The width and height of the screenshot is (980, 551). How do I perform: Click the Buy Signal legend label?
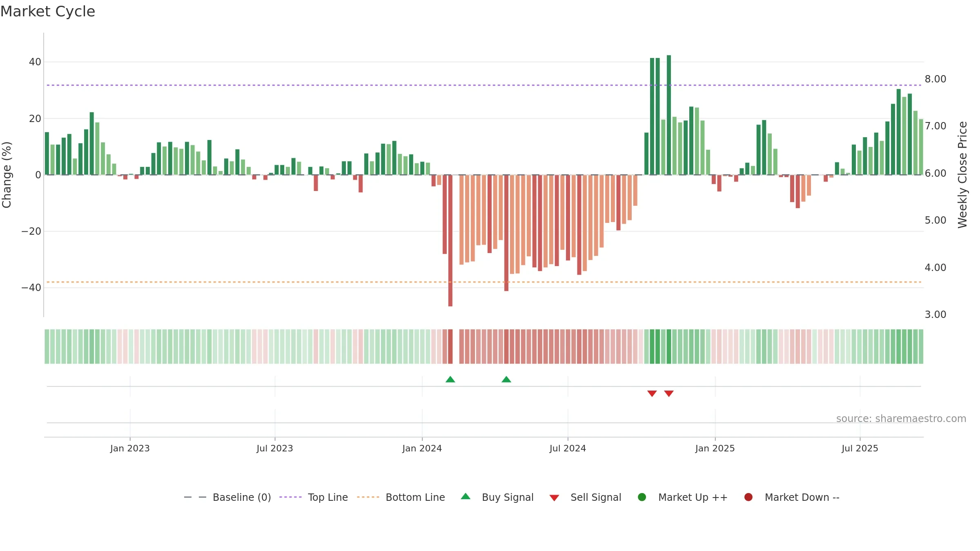coord(508,498)
